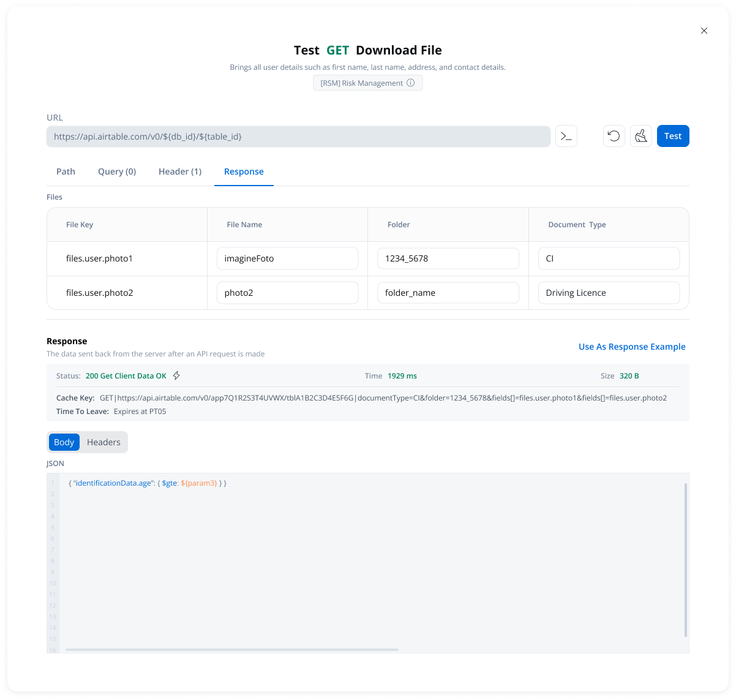This screenshot has height=700, width=736.
Task: Open the Query (0) tab
Action: click(117, 171)
